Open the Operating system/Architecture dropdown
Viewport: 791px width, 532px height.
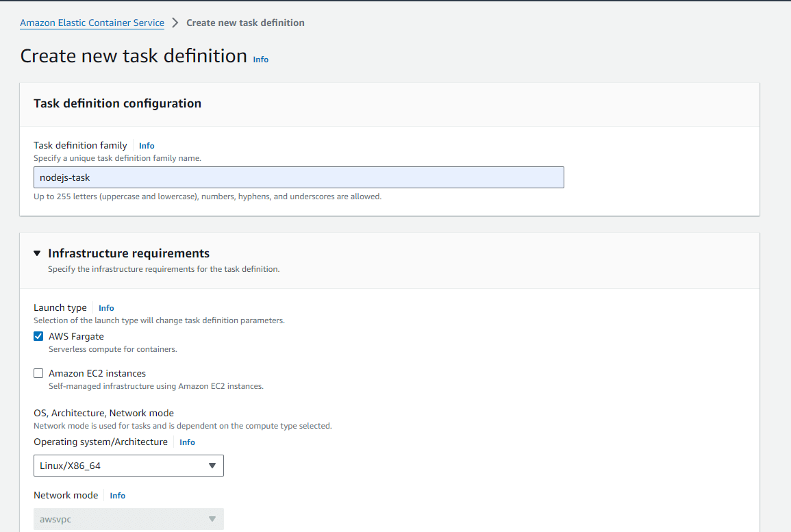point(129,466)
